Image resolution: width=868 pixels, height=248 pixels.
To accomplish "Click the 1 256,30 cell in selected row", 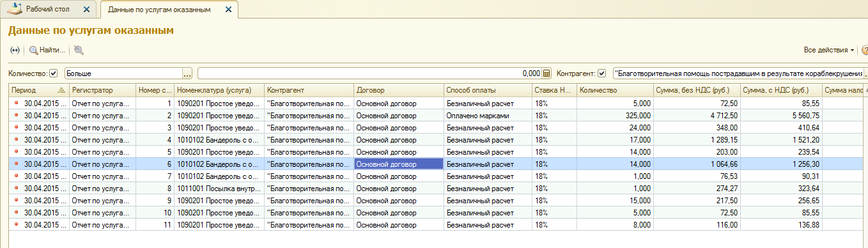I will click(x=781, y=164).
